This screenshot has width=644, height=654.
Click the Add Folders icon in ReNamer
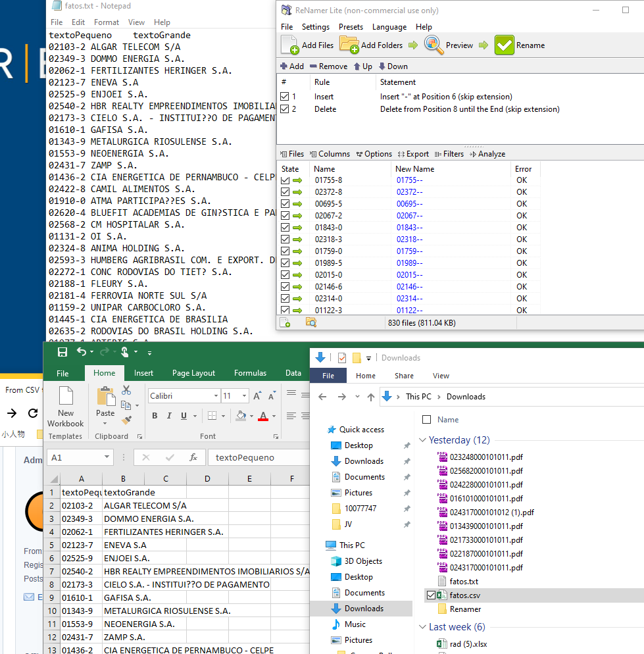click(x=349, y=45)
